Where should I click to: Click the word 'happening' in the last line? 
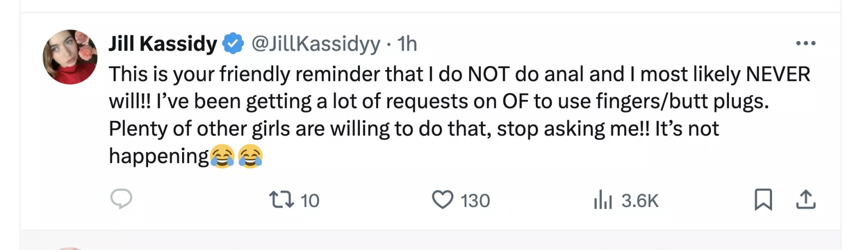pyautogui.click(x=159, y=156)
